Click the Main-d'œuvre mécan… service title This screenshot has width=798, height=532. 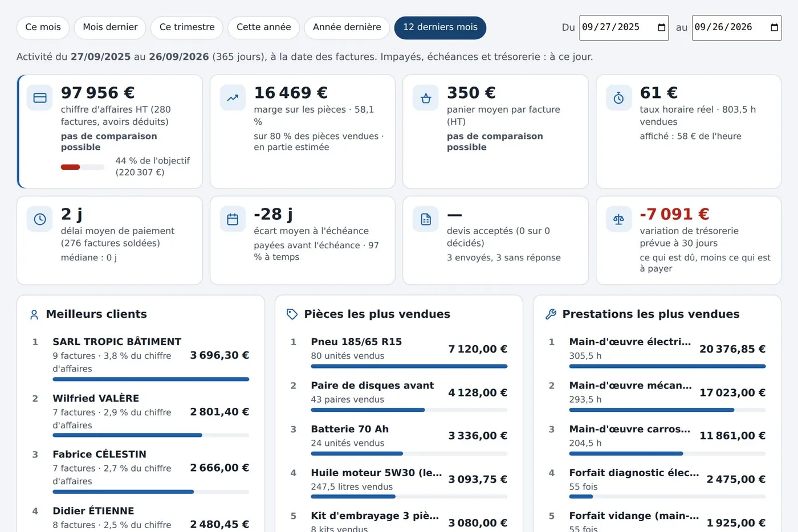pyautogui.click(x=630, y=386)
